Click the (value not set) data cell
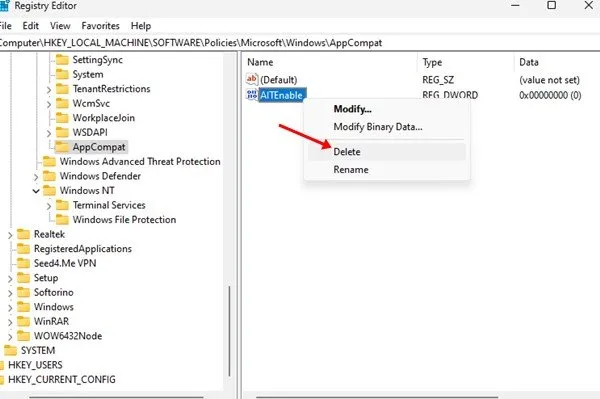 click(549, 80)
